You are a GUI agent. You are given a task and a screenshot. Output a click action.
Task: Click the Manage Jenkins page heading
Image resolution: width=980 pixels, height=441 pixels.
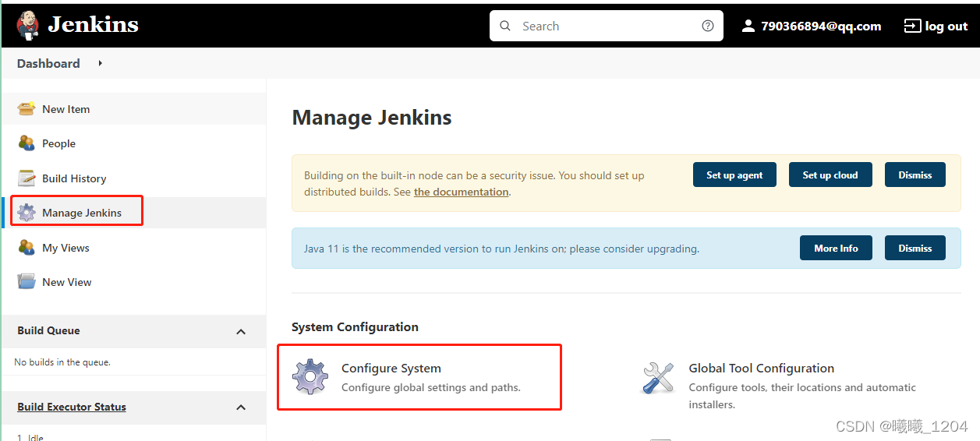click(372, 118)
